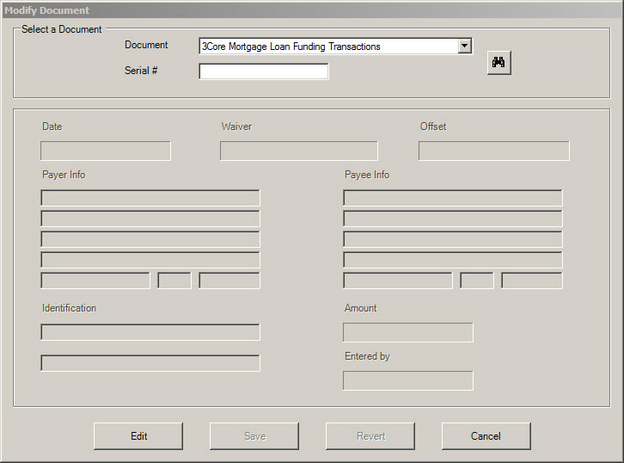Click first Payer Info line field
This screenshot has width=624, height=463.
pos(150,198)
